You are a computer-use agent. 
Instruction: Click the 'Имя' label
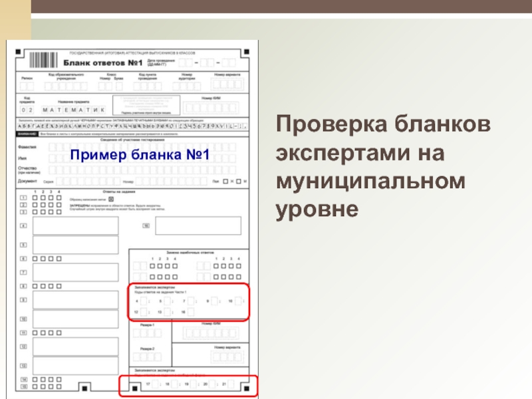[22, 158]
